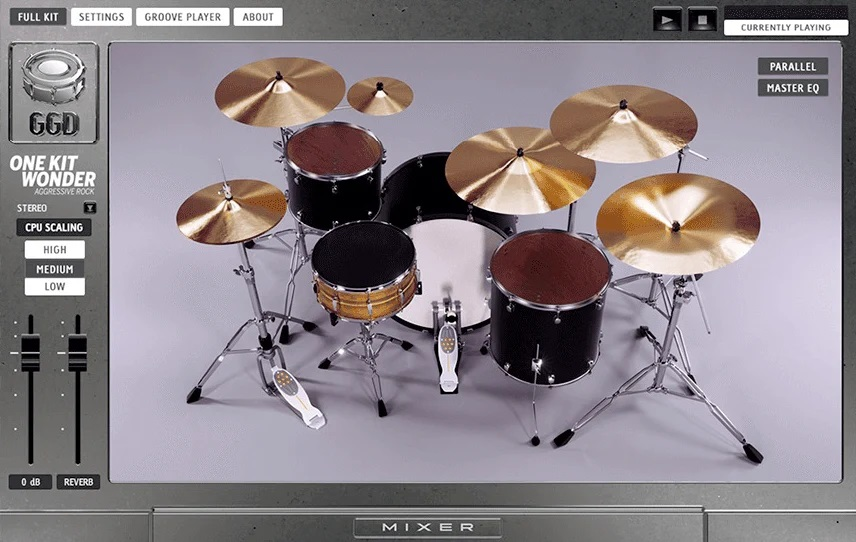856x542 pixels.
Task: Select Medium CPU scaling
Action: tap(55, 269)
